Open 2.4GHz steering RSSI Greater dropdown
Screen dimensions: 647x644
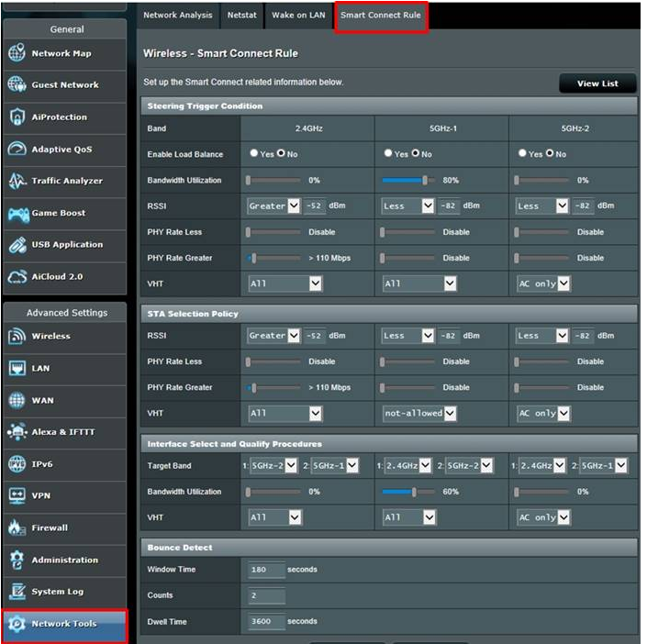[273, 205]
